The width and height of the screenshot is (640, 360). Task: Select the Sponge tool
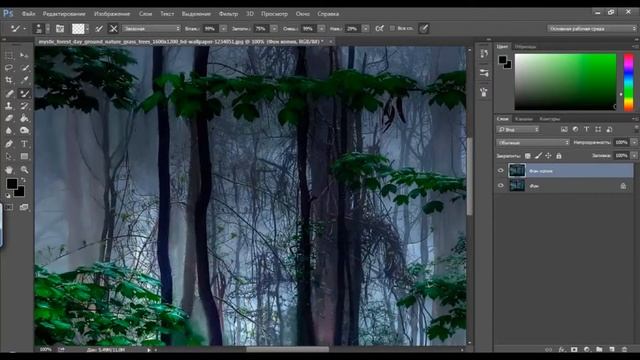[x=24, y=131]
